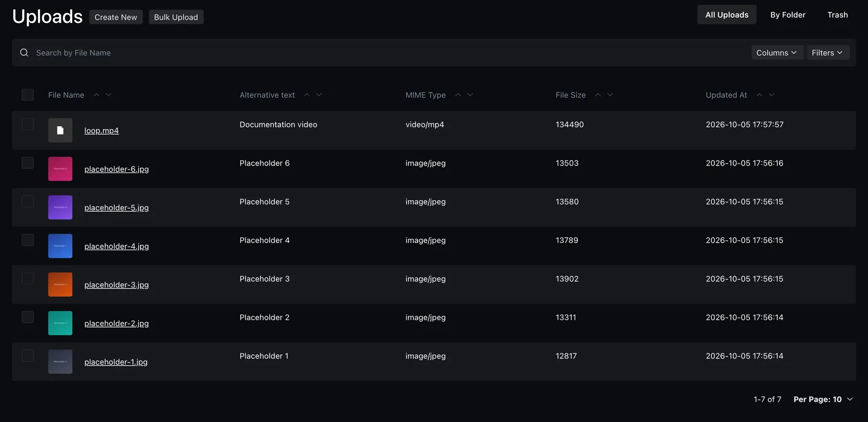The width and height of the screenshot is (868, 422).
Task: Click the blue placeholder-4 thumbnail
Action: [x=60, y=246]
